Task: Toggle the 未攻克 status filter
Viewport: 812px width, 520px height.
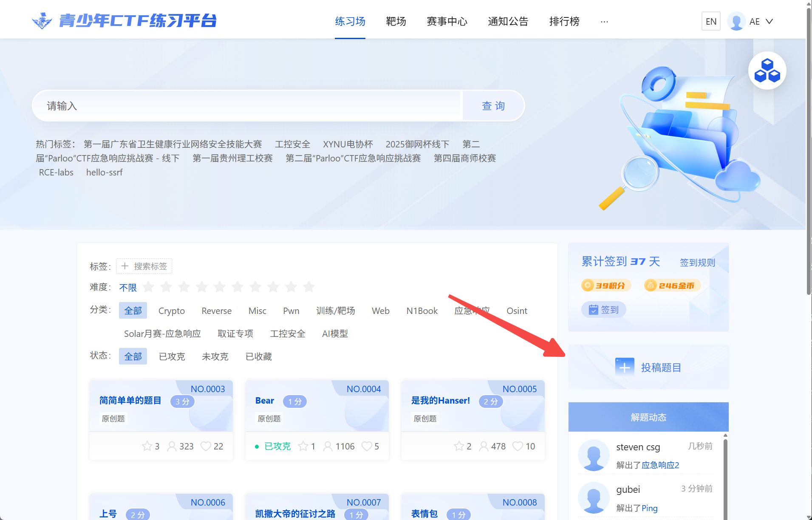Action: (x=215, y=356)
